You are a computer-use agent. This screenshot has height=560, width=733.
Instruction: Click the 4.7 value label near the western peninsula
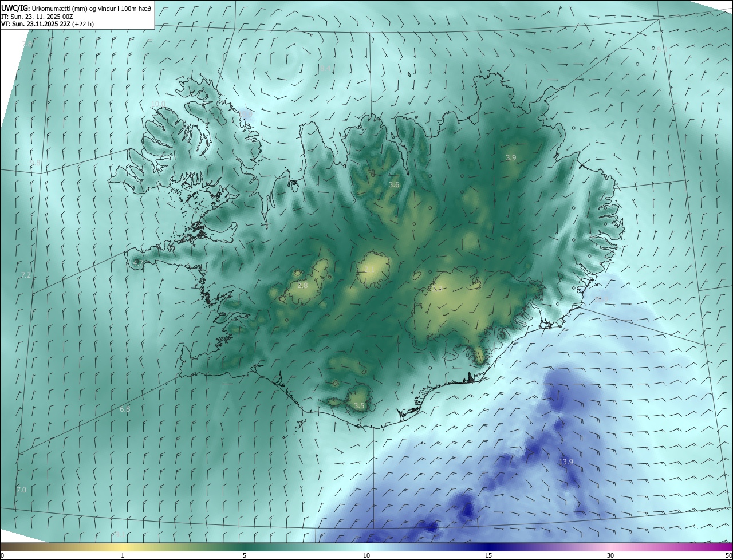coord(137,263)
